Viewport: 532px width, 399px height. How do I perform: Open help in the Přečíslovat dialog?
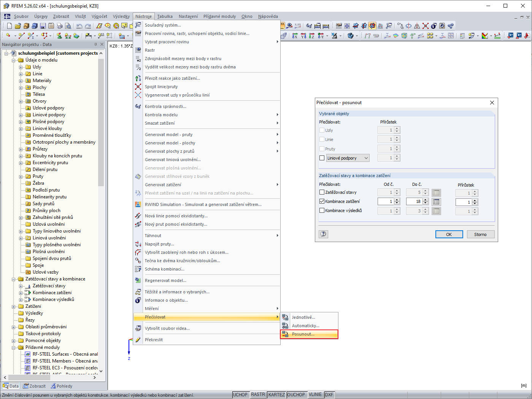pyautogui.click(x=323, y=234)
